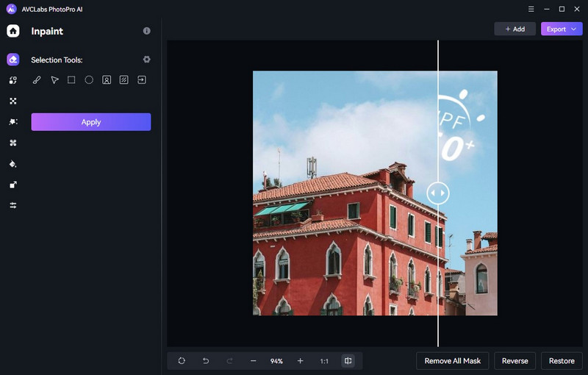Select the rectangle selection tool
The width and height of the screenshot is (588, 375).
(x=71, y=80)
